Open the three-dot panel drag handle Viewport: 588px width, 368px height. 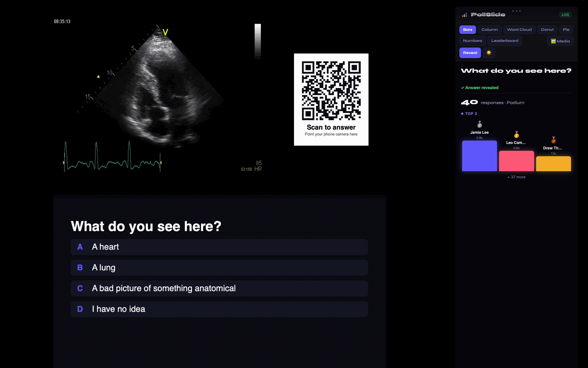point(516,11)
